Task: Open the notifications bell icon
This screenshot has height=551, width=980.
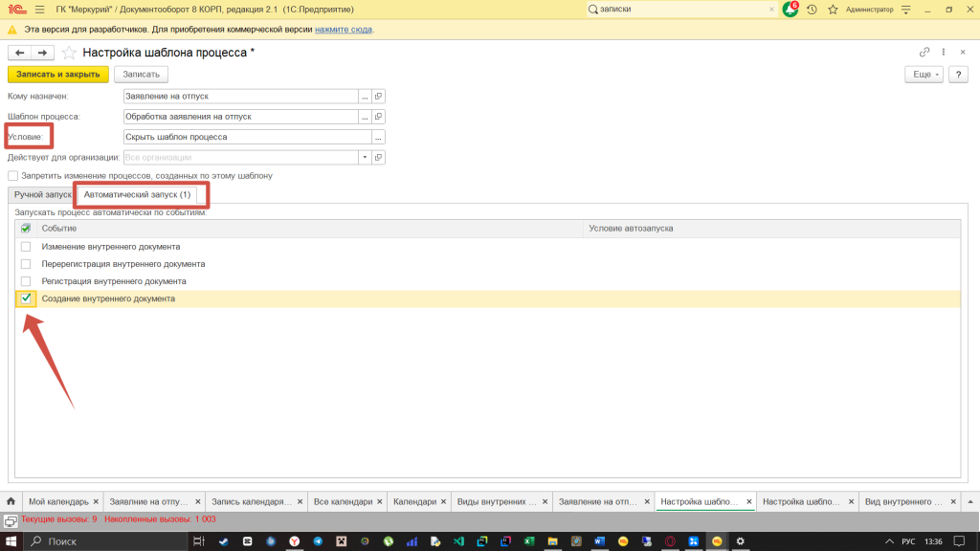Action: (790, 10)
